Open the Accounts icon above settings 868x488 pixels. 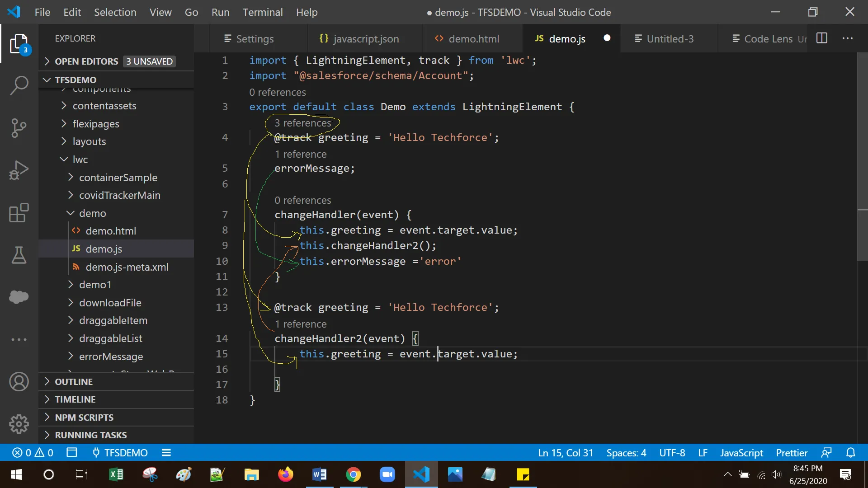[19, 381]
